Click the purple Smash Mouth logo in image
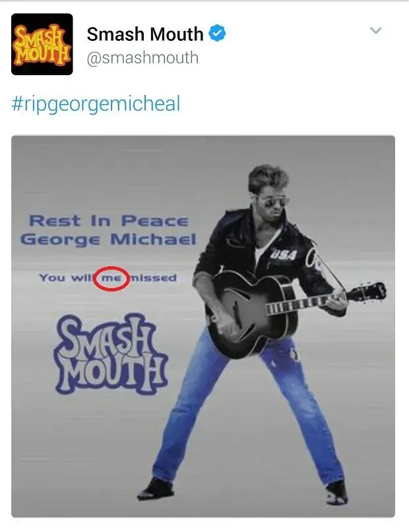 click(x=111, y=354)
